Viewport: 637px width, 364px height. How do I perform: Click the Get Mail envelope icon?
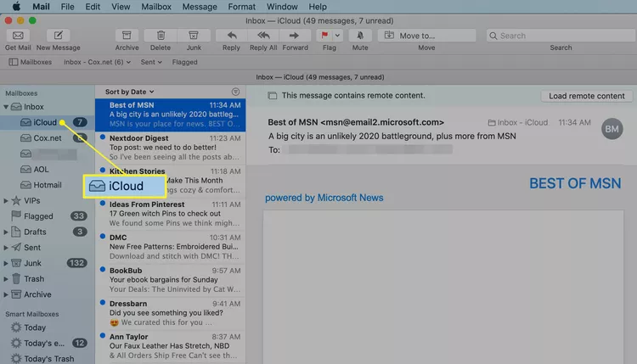click(x=18, y=36)
